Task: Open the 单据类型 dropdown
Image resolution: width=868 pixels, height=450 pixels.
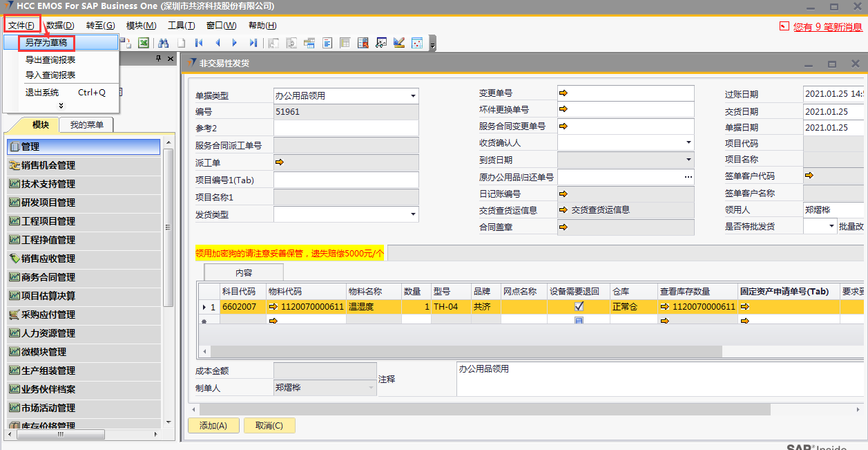Action: coord(413,96)
